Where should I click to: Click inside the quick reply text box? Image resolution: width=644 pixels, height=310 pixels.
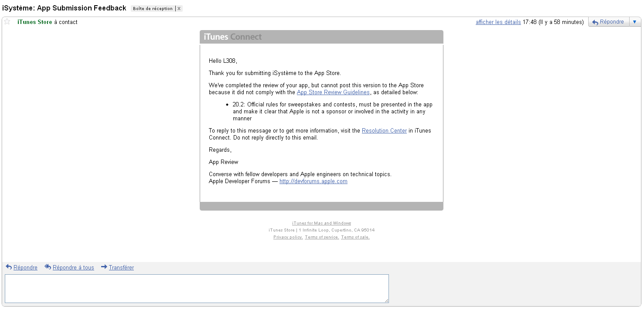point(196,288)
